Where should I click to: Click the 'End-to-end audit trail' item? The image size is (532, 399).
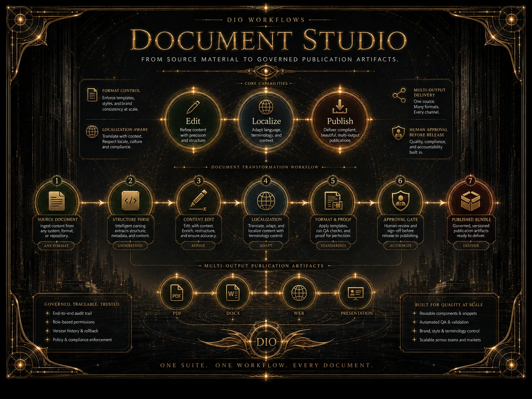[x=72, y=313]
